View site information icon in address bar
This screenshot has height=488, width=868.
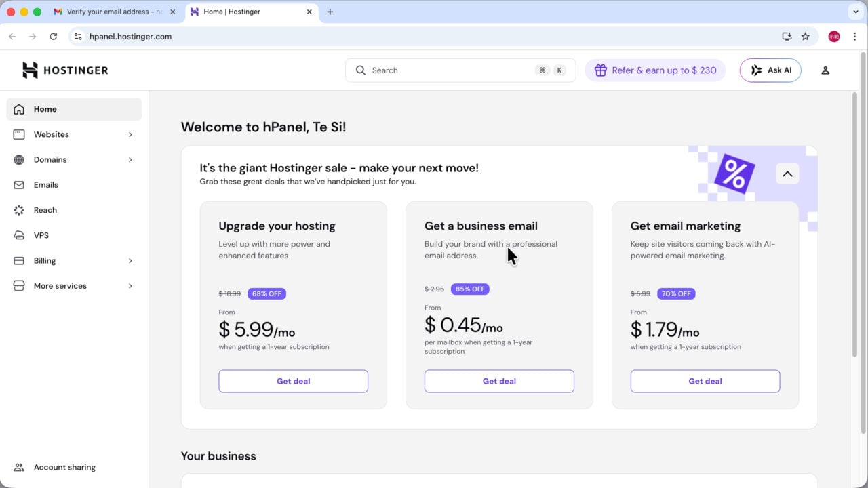tap(78, 37)
